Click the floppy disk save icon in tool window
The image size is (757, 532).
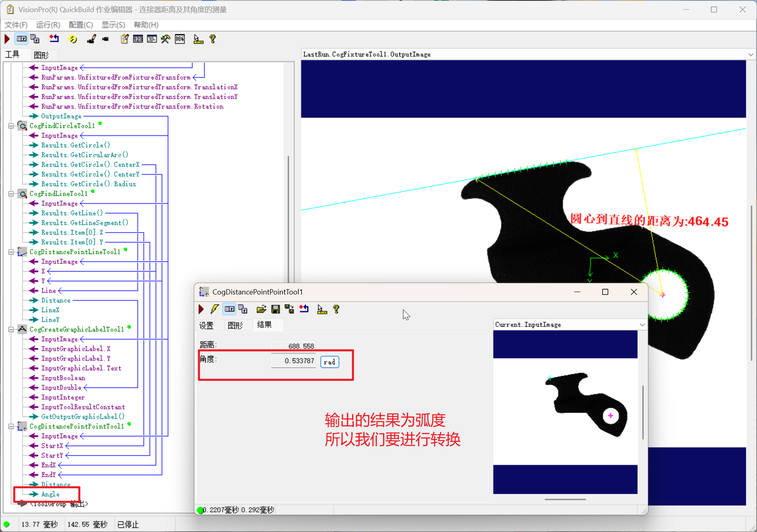276,309
